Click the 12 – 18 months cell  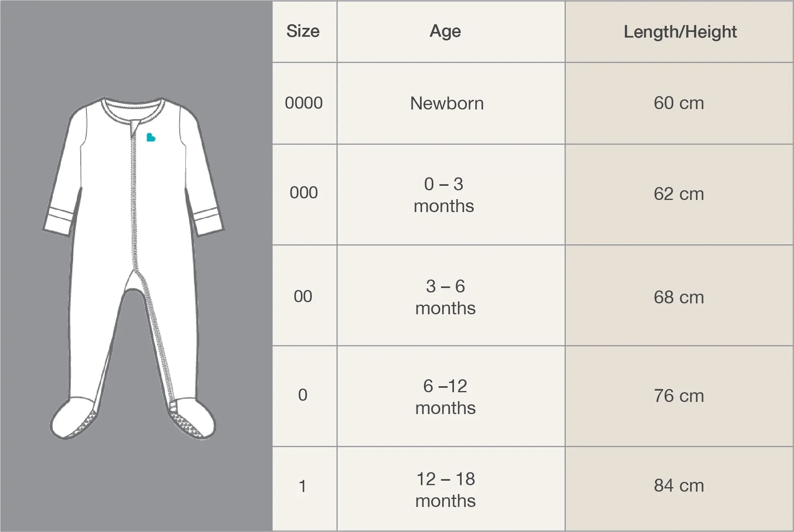click(x=451, y=488)
